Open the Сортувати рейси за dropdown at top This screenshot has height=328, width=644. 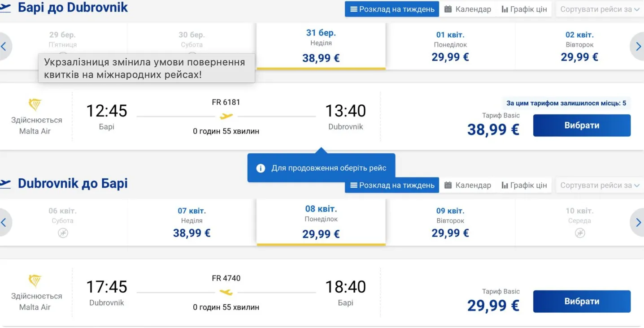(x=600, y=9)
